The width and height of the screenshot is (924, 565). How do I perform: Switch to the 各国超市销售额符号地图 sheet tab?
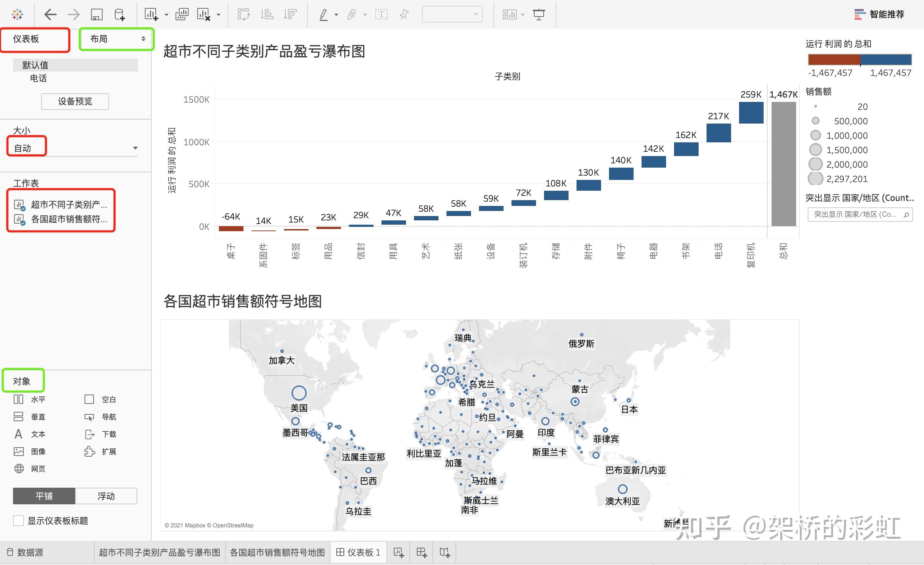coord(277,552)
